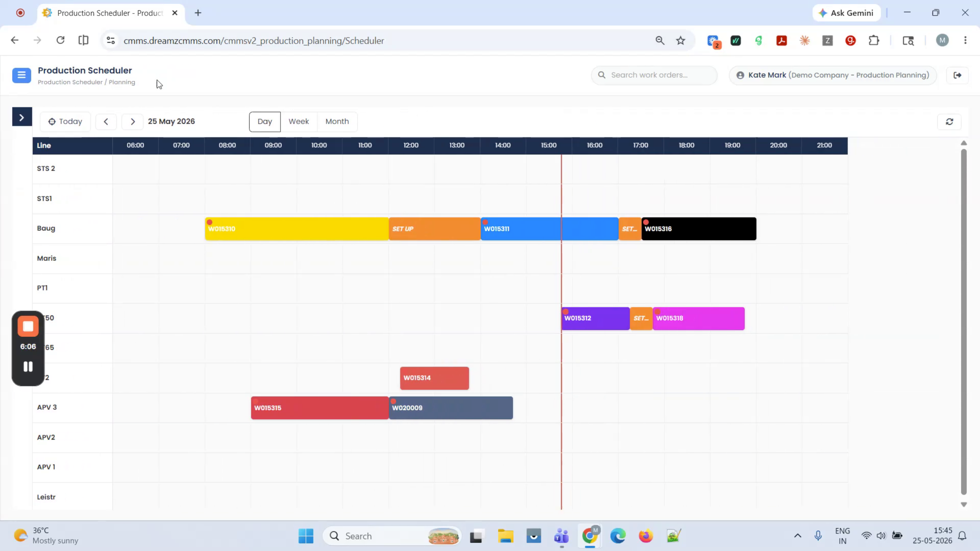The image size is (980, 551).
Task: Open the Chrome three-dot menu
Action: [x=965, y=40]
